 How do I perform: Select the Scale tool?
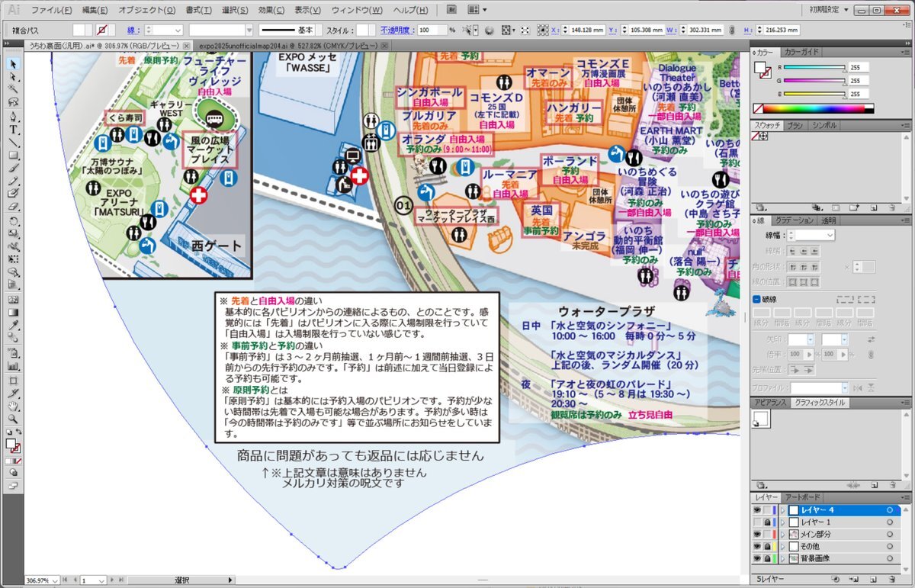pos(13,233)
